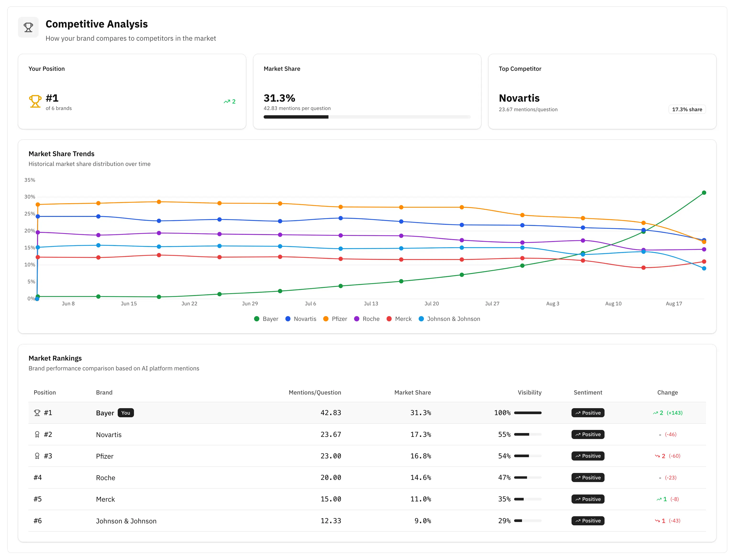Click the Visibility column header
733x560 pixels.
click(x=530, y=393)
